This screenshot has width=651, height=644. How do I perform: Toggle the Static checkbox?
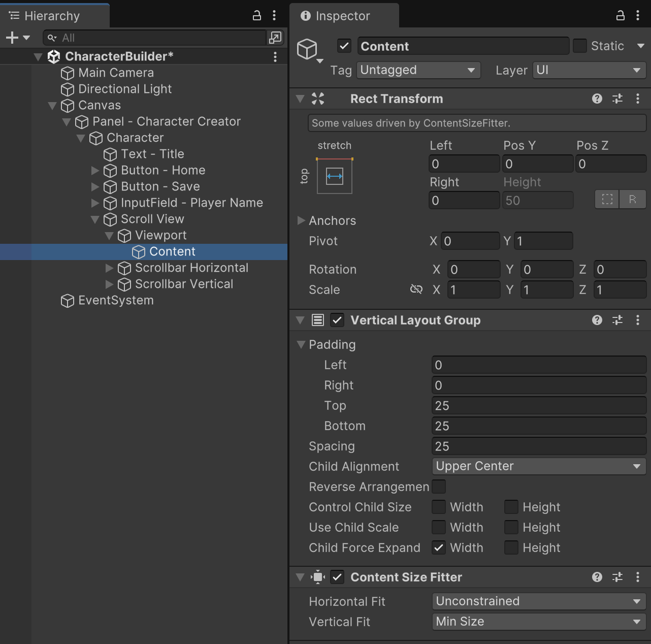pyautogui.click(x=579, y=46)
